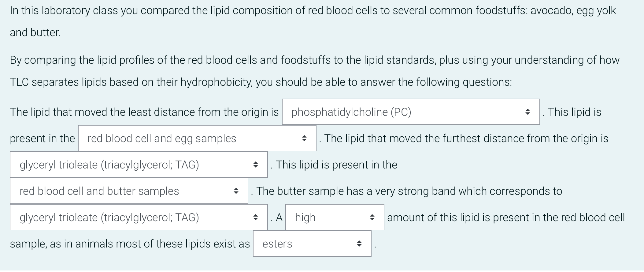Click the arrow icon on the butter samples selector

coord(236,191)
